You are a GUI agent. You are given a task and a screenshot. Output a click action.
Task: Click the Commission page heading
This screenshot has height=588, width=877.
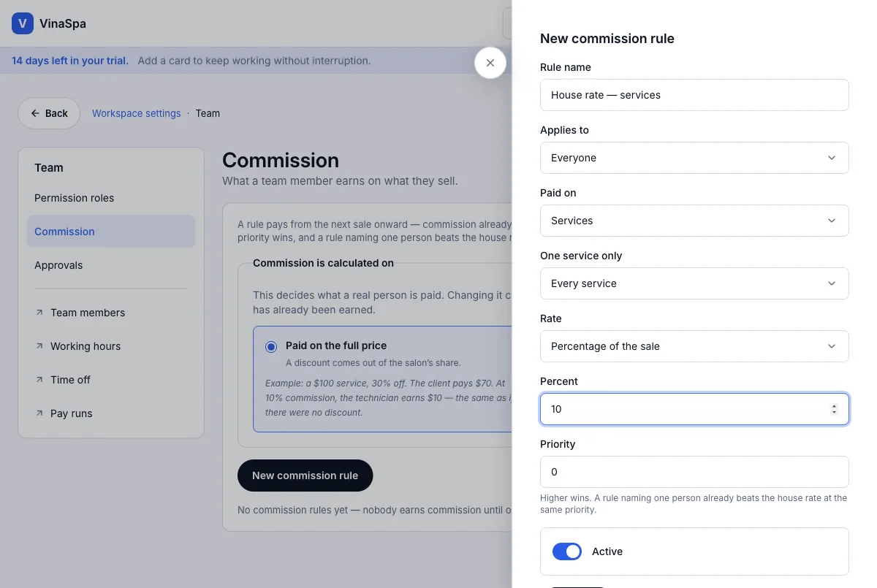point(281,161)
